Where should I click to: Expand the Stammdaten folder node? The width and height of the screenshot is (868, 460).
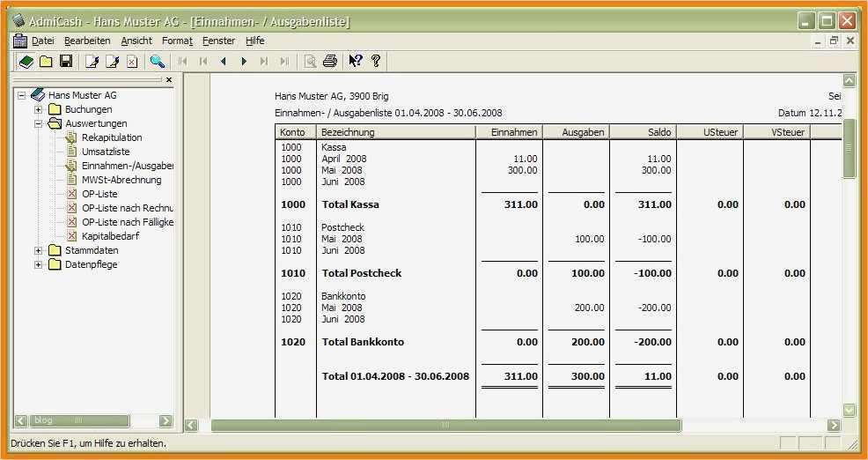38,250
